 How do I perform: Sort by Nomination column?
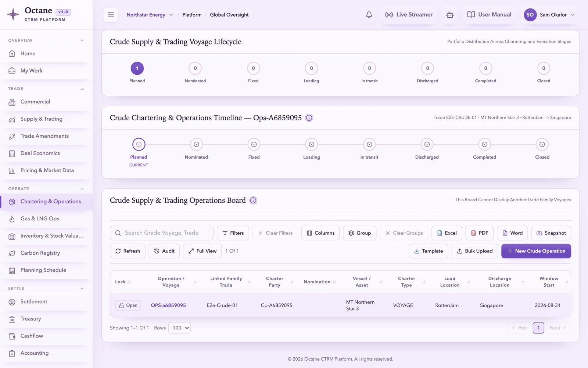[334, 282]
